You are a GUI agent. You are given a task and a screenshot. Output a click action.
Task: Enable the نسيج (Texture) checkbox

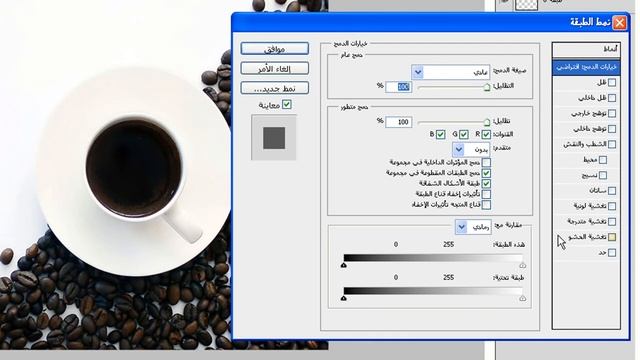(603, 175)
